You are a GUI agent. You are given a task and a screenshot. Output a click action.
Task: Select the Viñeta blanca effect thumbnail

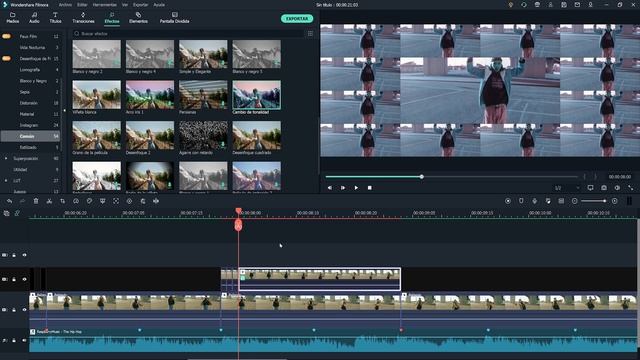(96, 95)
